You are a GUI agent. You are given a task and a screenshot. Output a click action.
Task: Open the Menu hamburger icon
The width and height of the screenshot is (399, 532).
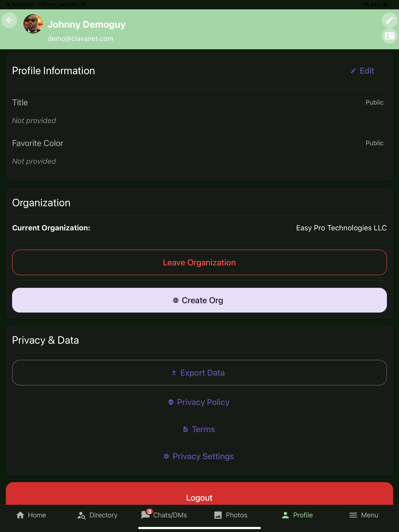click(353, 515)
